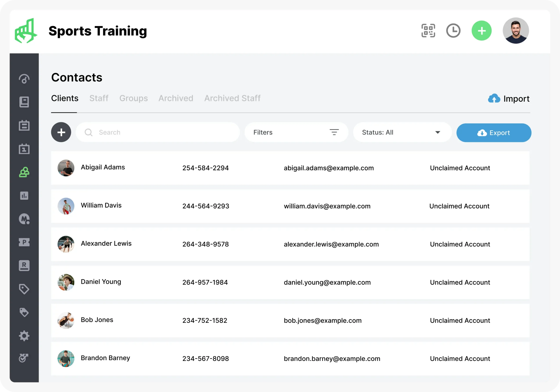This screenshot has height=392, width=560.
Task: Switch to the Groups tab
Action: (133, 98)
